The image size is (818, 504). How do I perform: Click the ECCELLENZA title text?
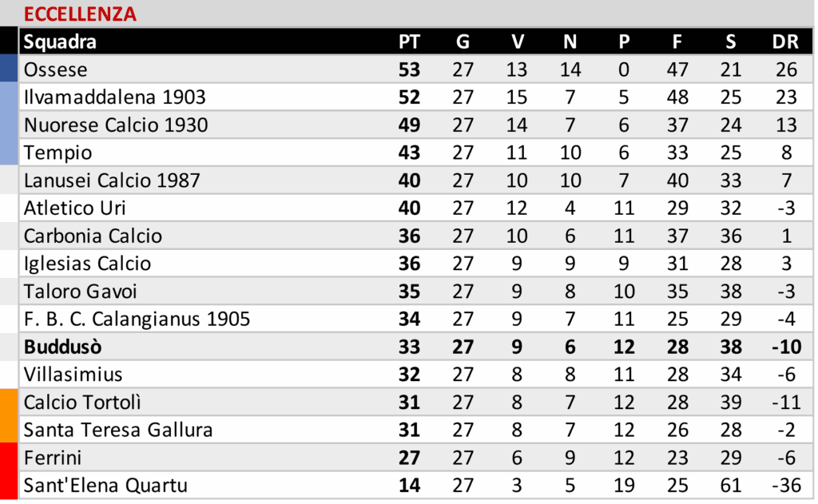point(80,14)
